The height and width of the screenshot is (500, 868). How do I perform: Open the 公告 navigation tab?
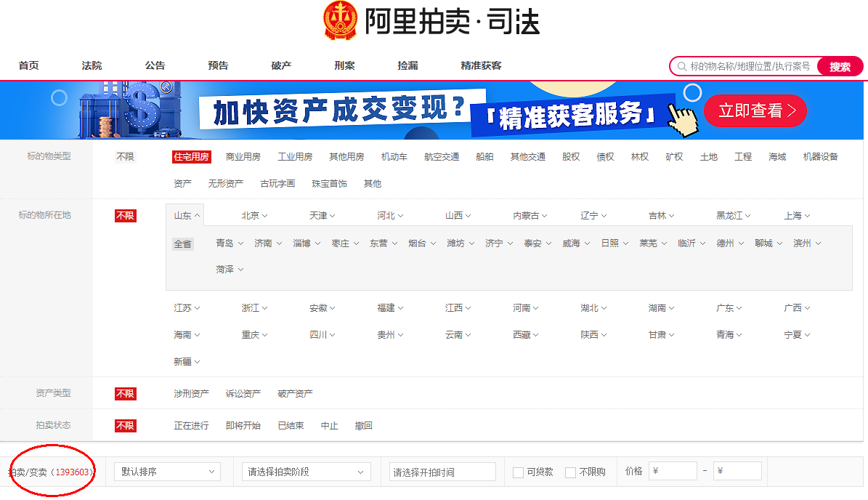[x=155, y=65]
